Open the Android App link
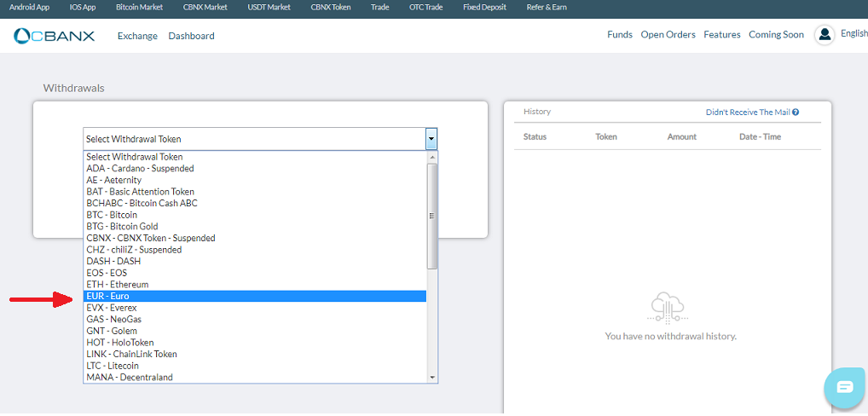Screen dimensions: 868x416 point(29,8)
